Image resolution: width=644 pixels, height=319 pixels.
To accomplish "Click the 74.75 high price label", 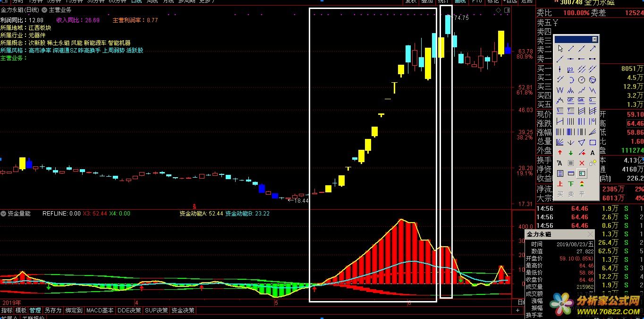I will click(461, 18).
